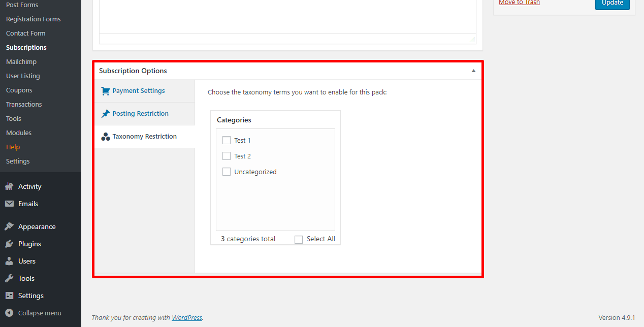The width and height of the screenshot is (644, 327).
Task: Open Registration Forms menu item
Action: click(x=33, y=19)
